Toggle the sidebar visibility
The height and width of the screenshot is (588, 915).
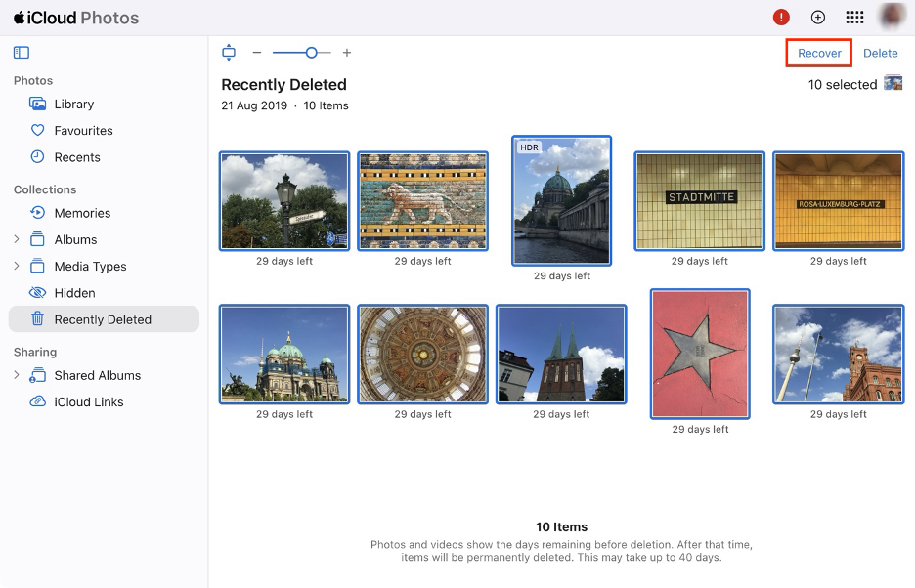click(19, 52)
